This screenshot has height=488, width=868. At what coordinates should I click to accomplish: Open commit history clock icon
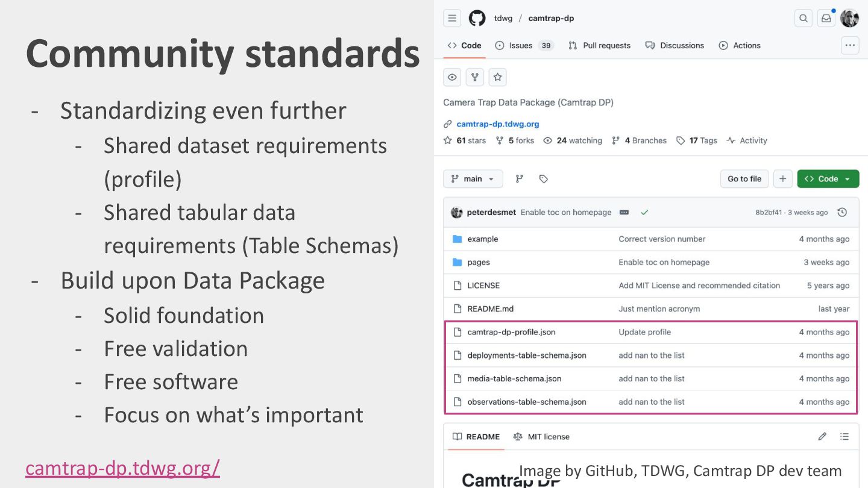[842, 212]
